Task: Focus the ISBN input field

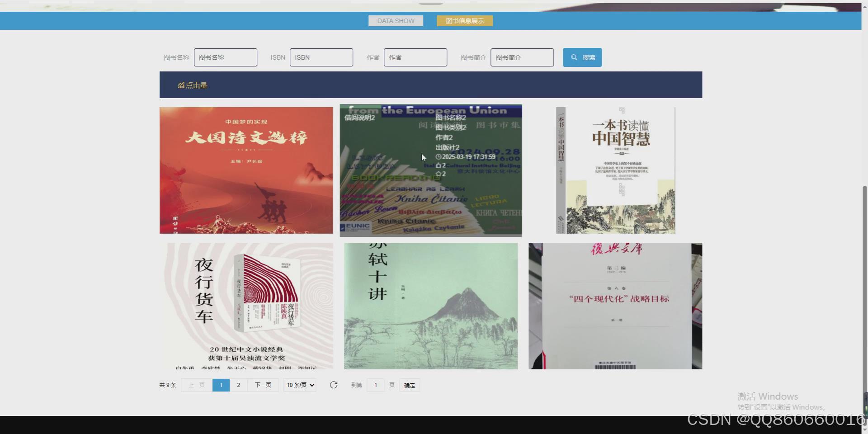Action: (x=321, y=57)
